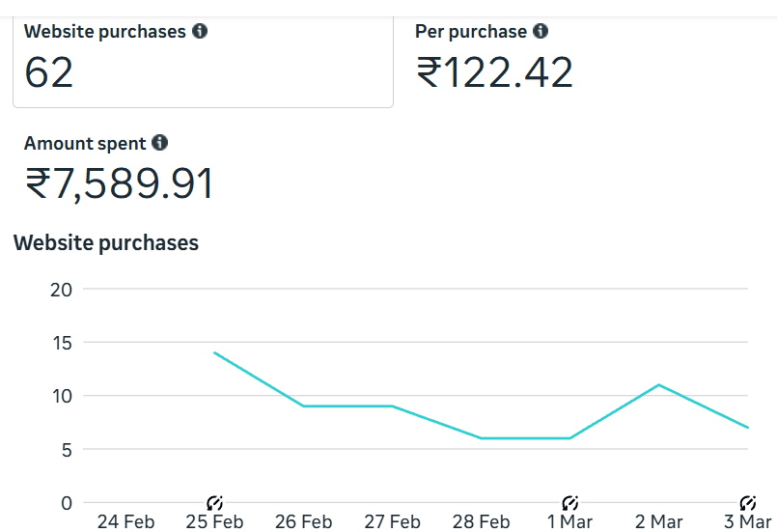The height and width of the screenshot is (532, 777).
Task: Click info icon beside Website purchases card label
Action: point(200,31)
